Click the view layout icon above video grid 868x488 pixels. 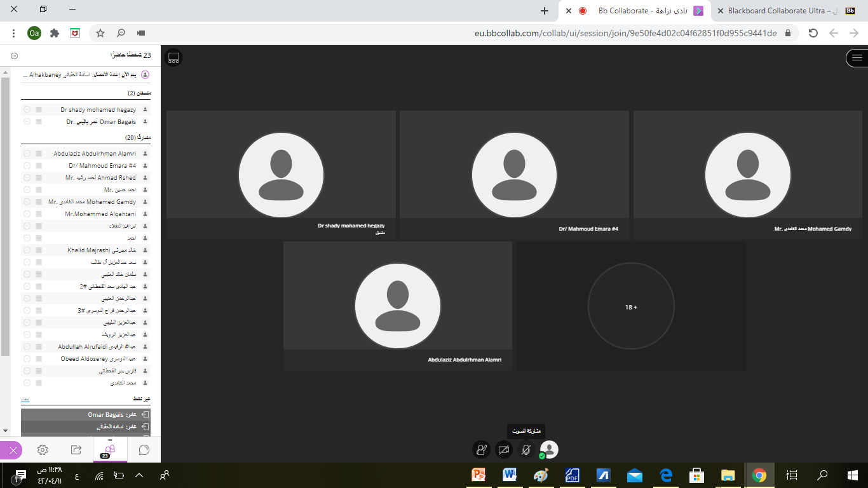[x=173, y=58]
